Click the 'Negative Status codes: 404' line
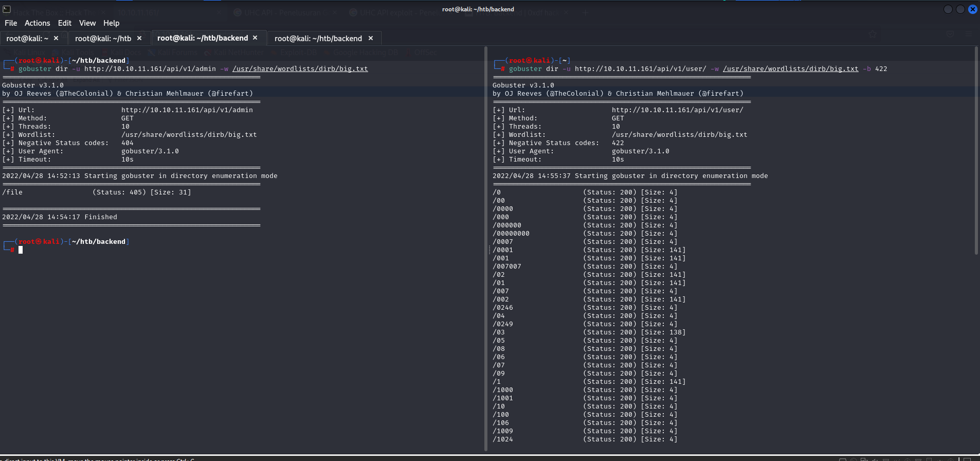Viewport: 980px width, 461px height. tap(68, 143)
